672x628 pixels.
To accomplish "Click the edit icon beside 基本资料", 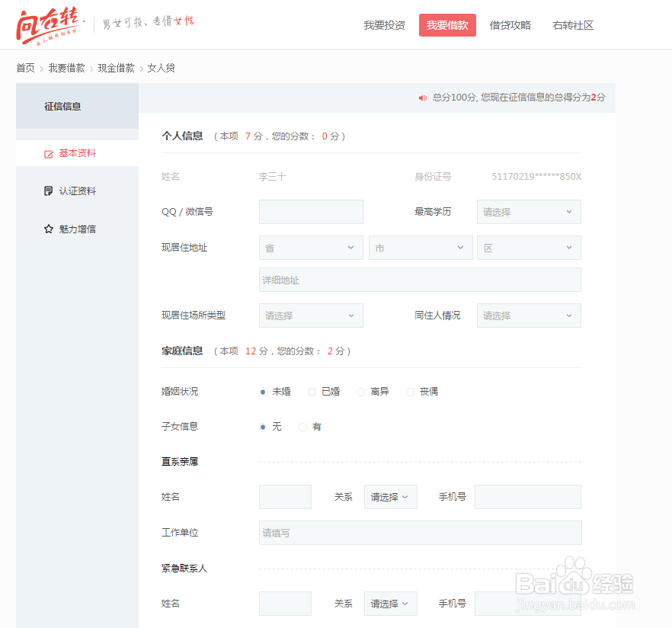I will click(48, 152).
